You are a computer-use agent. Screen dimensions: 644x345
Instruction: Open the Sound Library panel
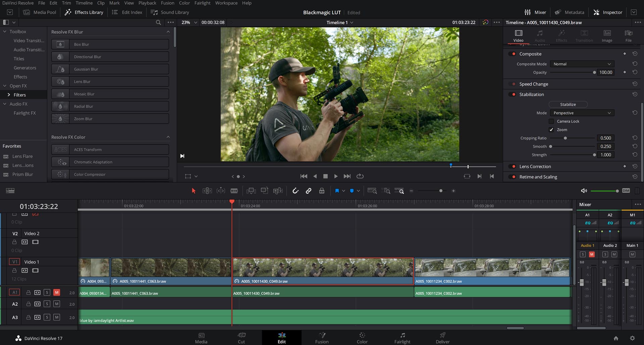coord(170,12)
